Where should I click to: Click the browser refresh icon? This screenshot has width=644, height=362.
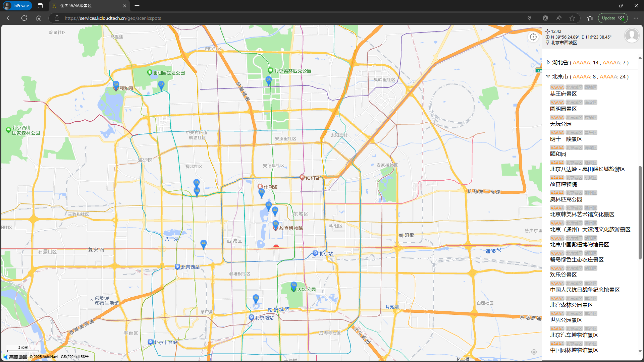coord(24,18)
